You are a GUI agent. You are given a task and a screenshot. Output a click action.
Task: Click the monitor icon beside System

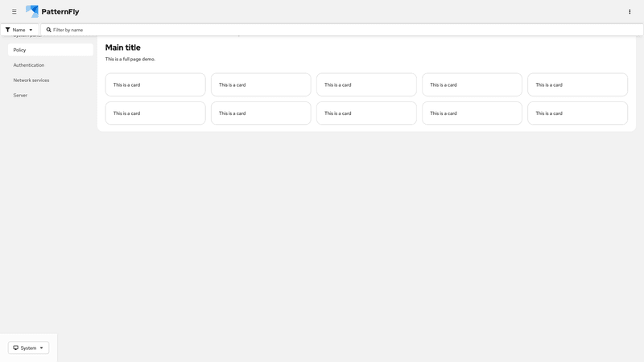tap(15, 348)
